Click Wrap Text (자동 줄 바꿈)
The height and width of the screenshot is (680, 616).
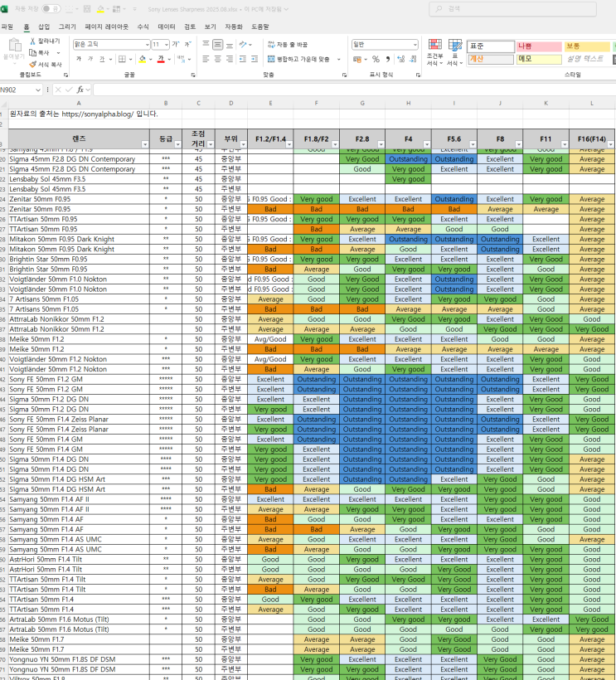[x=288, y=45]
